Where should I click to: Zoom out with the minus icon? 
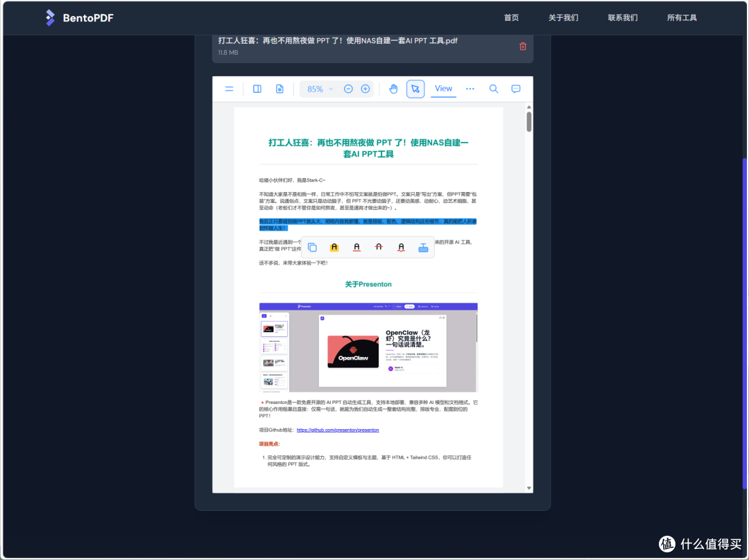point(348,89)
